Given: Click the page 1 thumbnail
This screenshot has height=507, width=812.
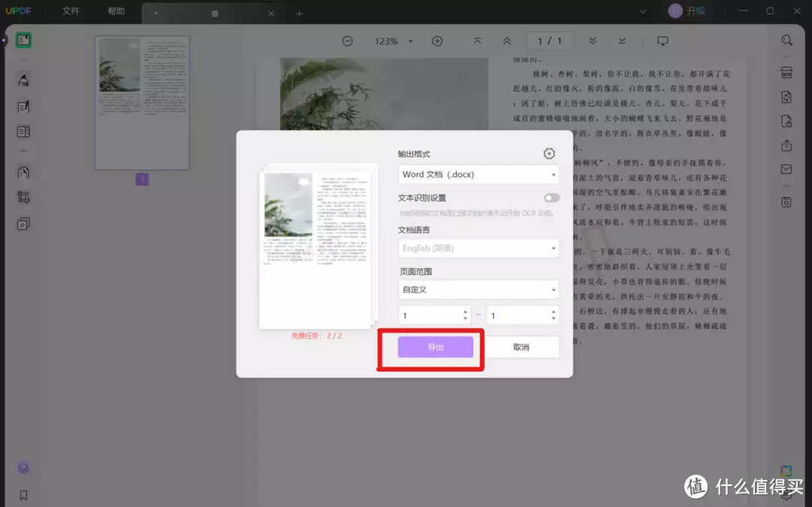Looking at the screenshot, I should 142,103.
